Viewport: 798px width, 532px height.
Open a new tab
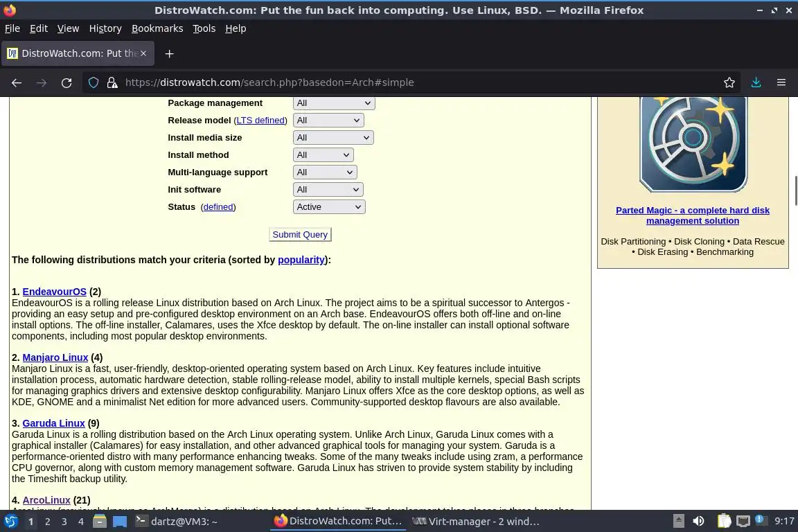[x=170, y=53]
